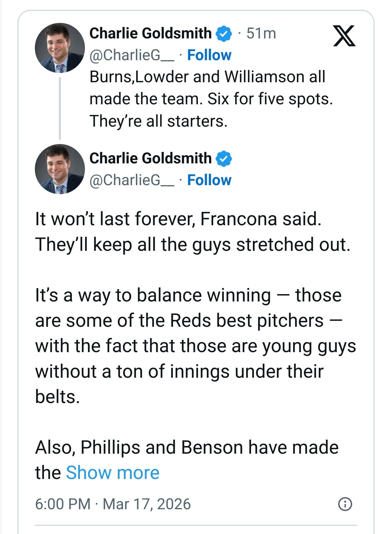392x534 pixels.
Task: Click the Charlie Goldsmith name in the parent tweet
Action: pos(150,33)
